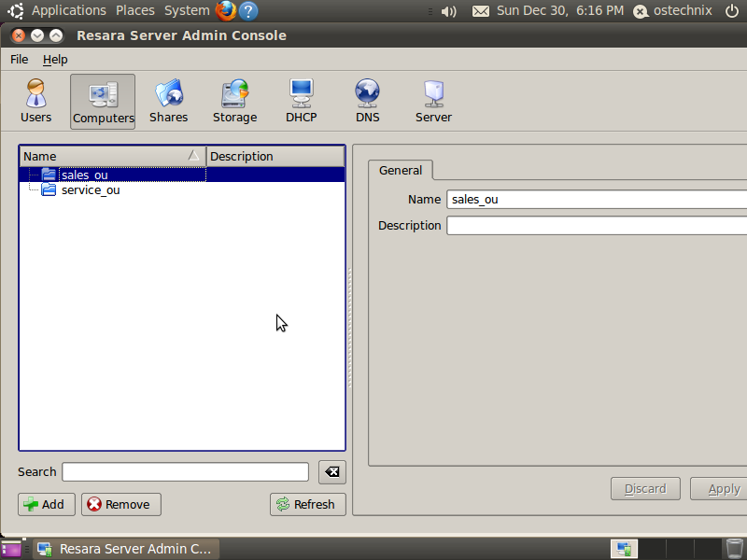Click the clear search backspace icon
747x560 pixels.
332,472
